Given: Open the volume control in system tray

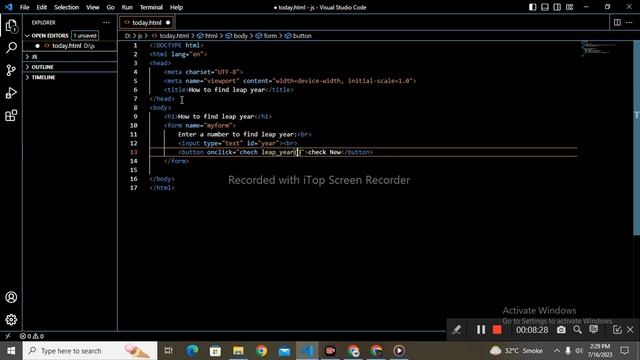Looking at the screenshot, I should (x=579, y=351).
